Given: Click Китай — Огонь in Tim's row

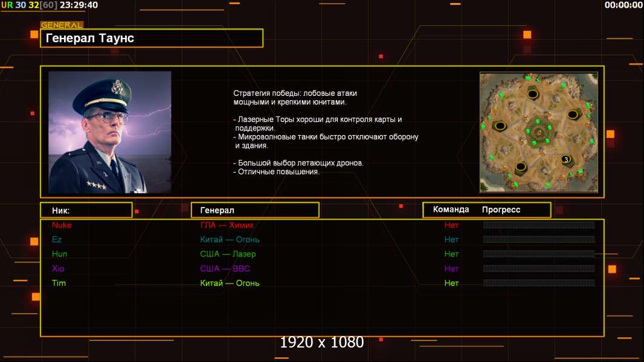Looking at the screenshot, I should 230,283.
